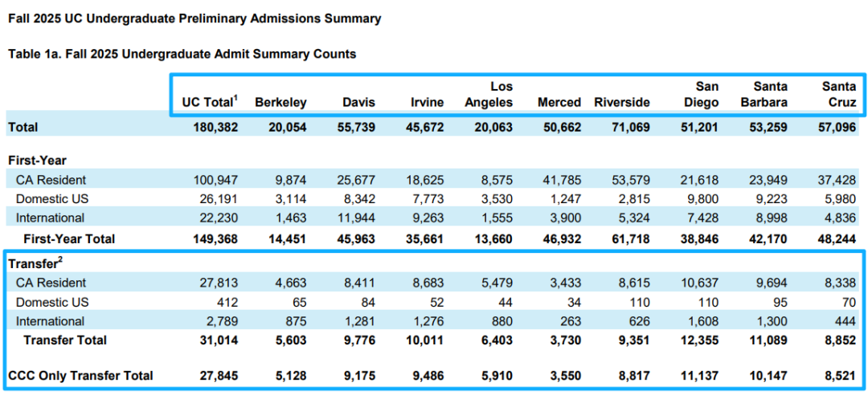Select the table title 'Table 1a' heading
The width and height of the screenshot is (868, 395).
(182, 54)
